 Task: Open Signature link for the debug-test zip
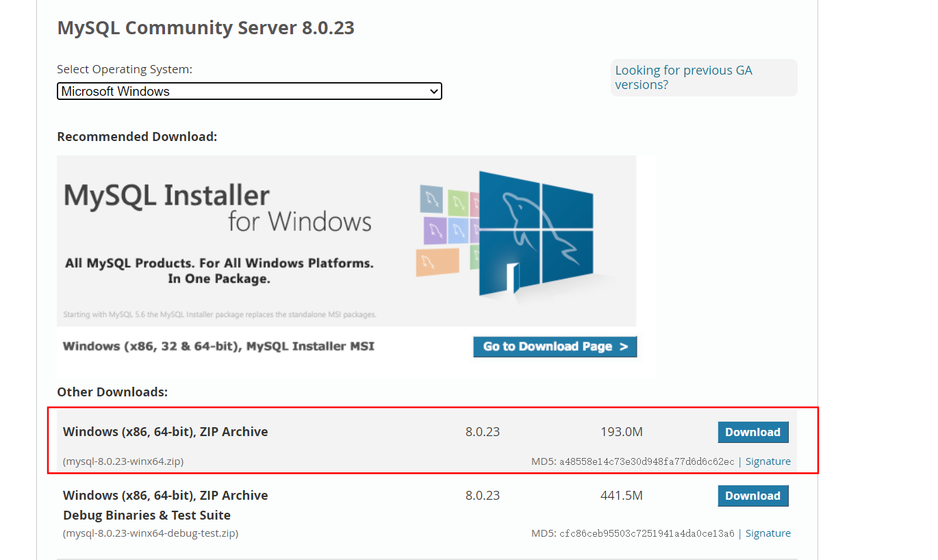tap(768, 533)
